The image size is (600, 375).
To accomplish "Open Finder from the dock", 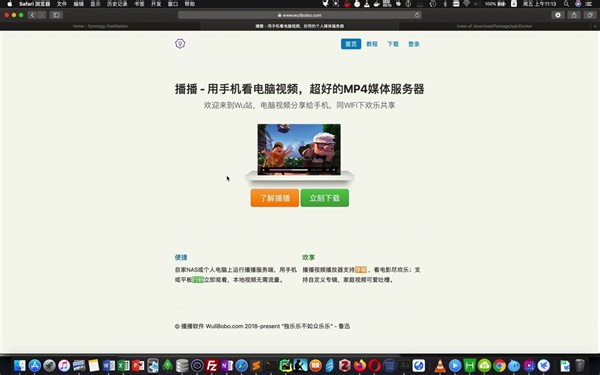I will (20, 365).
